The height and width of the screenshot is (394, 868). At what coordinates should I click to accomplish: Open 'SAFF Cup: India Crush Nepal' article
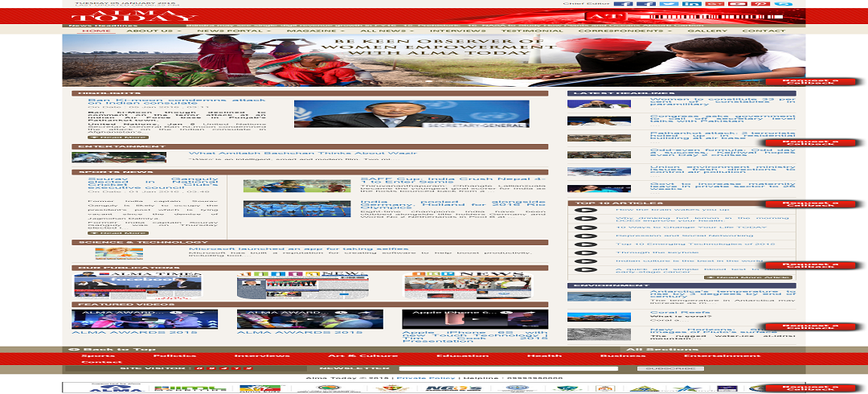[x=452, y=180]
